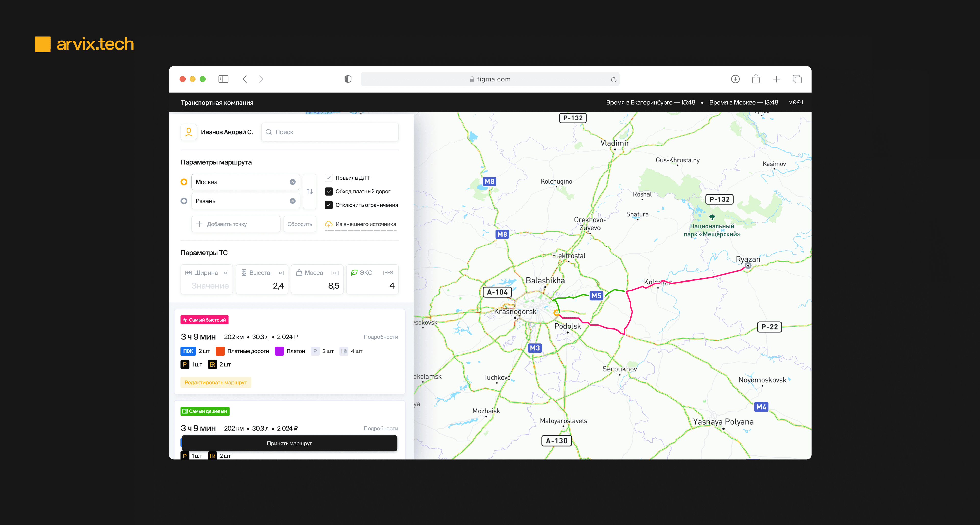Reload the page via address bar icon
The width and height of the screenshot is (980, 525).
click(613, 80)
